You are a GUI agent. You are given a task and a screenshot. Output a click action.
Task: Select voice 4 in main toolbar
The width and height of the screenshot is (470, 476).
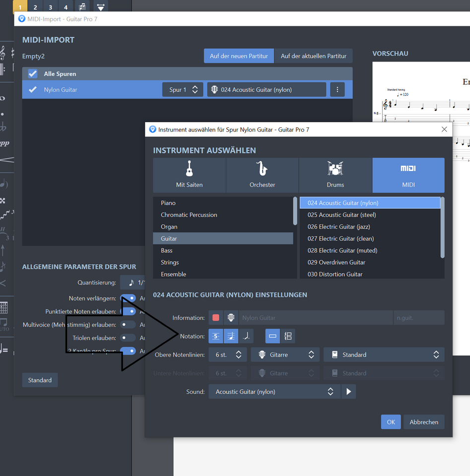pos(66,6)
